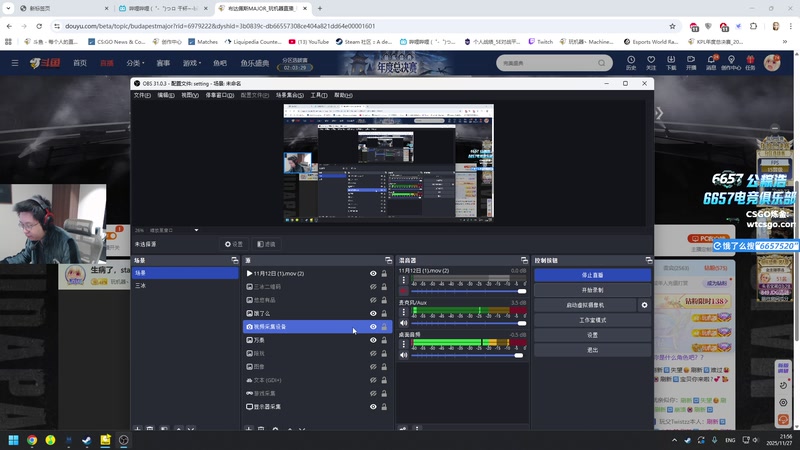Open Douyu 游戏 dropdown
The height and width of the screenshot is (450, 800).
(192, 63)
